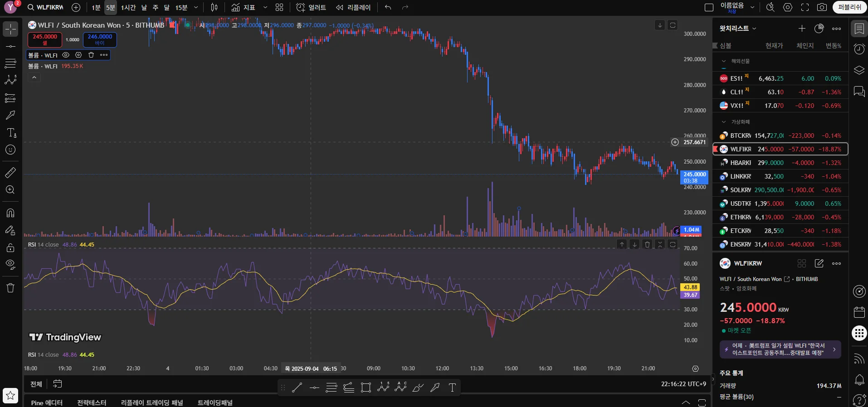Open the alerts clock panel in right sidebar

click(859, 49)
